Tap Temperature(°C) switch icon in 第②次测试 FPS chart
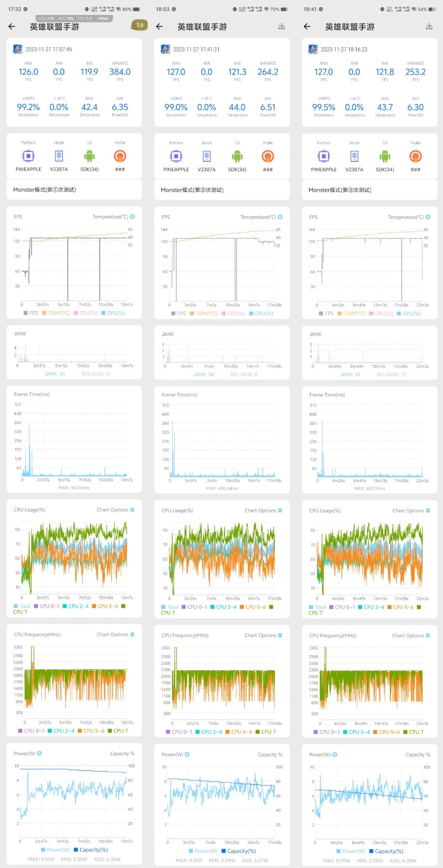 tap(280, 217)
